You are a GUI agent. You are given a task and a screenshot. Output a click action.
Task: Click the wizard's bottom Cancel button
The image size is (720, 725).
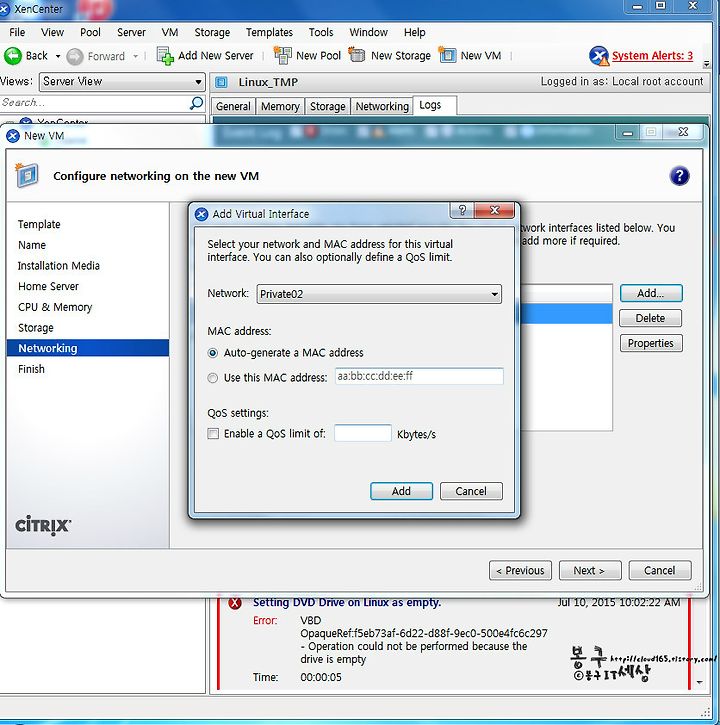[660, 571]
